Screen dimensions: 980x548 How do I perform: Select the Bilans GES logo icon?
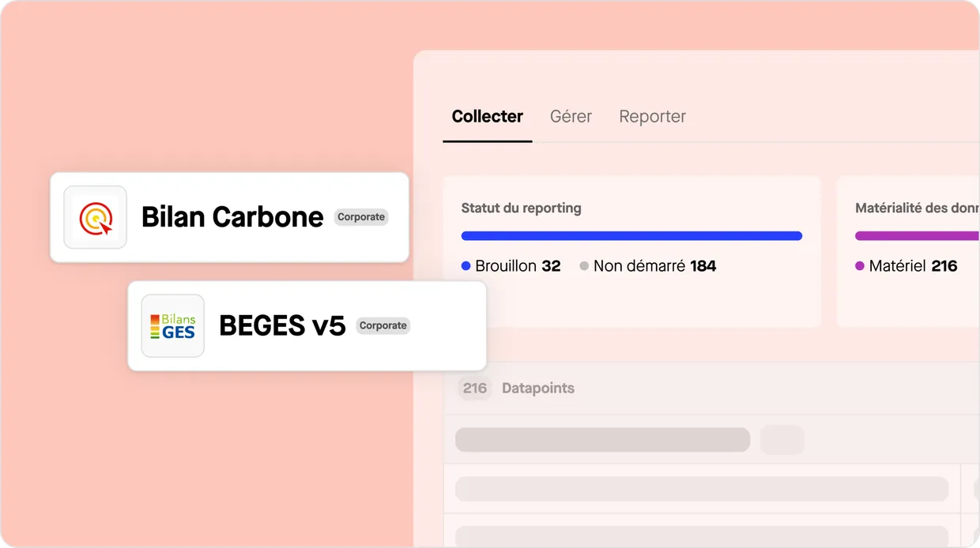click(x=172, y=325)
